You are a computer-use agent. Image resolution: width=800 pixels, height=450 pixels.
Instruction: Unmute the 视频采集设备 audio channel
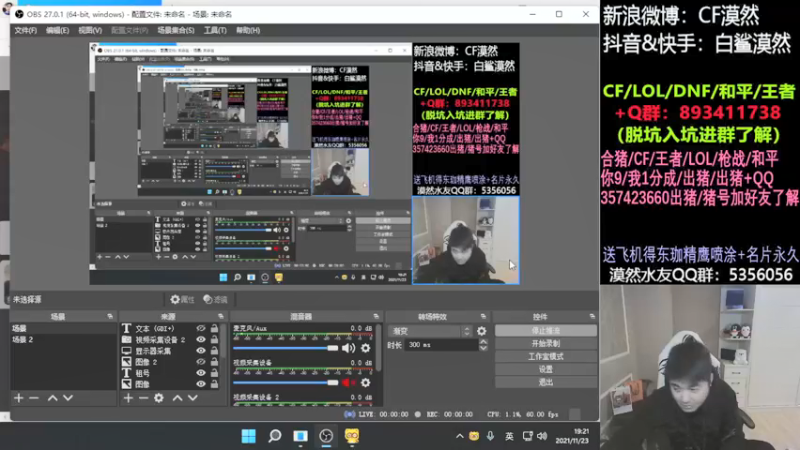click(x=348, y=383)
